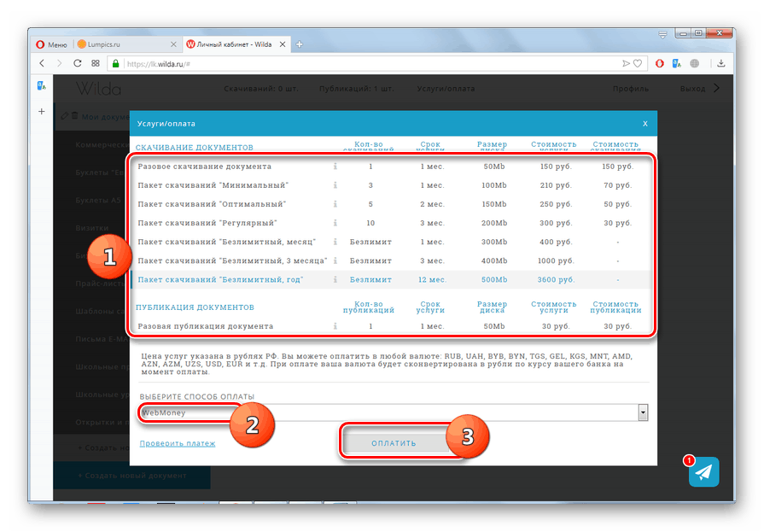Click Выход in Wilda header
Viewport: 764px width, 532px height.
(x=693, y=89)
